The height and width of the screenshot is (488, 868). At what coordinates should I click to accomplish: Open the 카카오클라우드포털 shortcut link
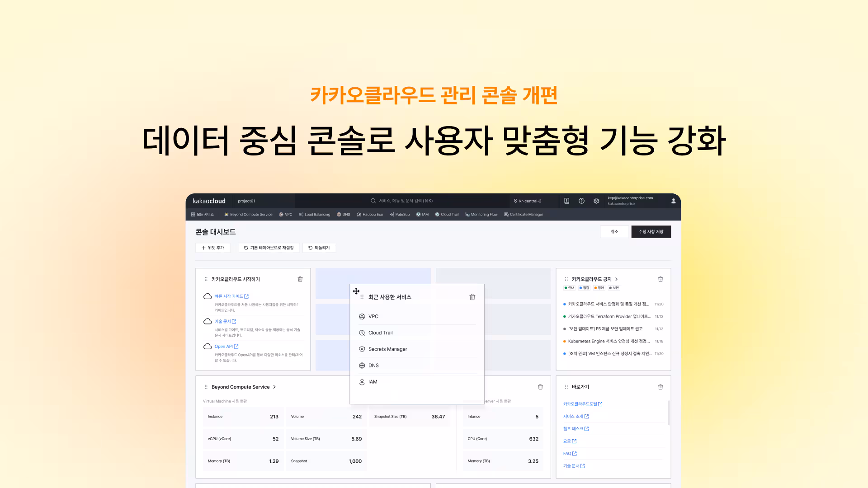583,404
